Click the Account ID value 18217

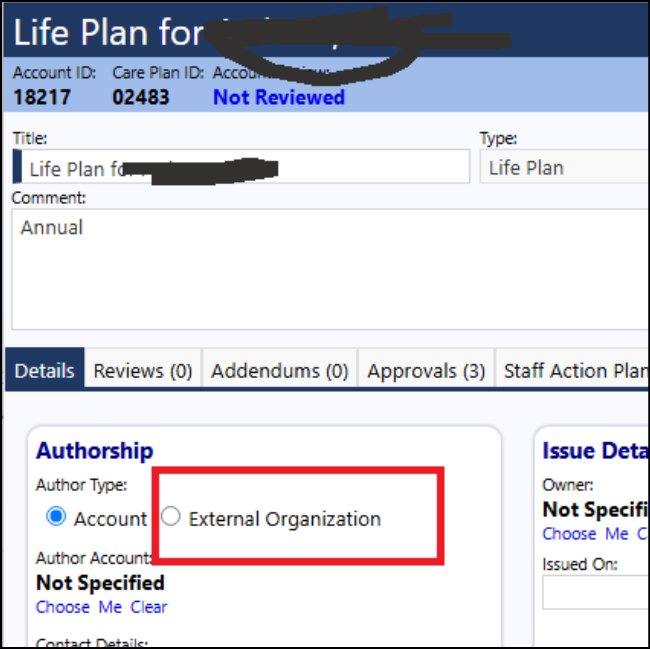(x=42, y=97)
